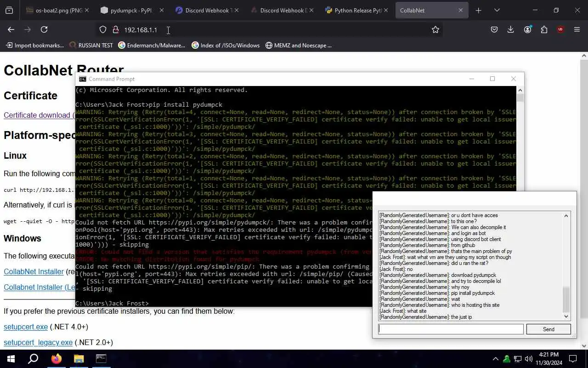
Task: Open Firefox application menu
Action: click(577, 29)
